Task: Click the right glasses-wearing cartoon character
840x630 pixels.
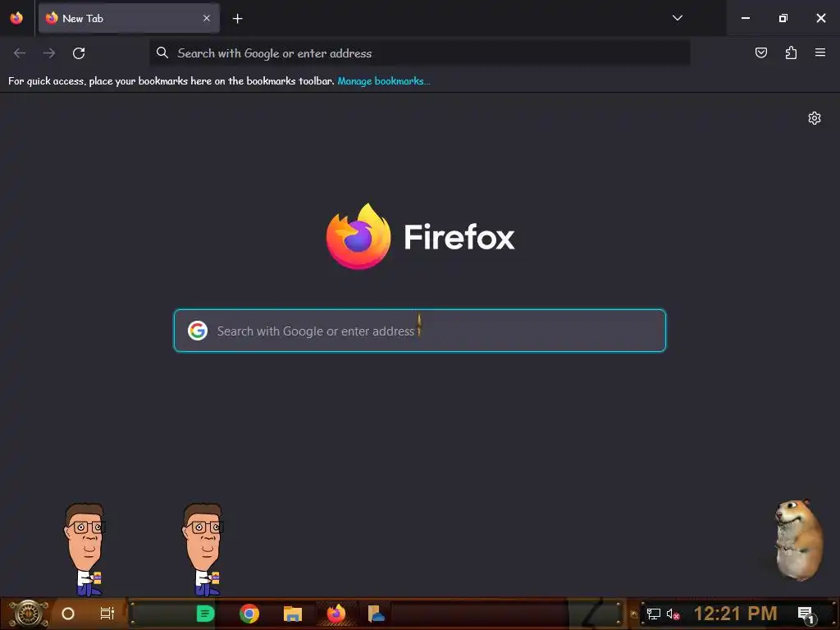Action: 203,550
